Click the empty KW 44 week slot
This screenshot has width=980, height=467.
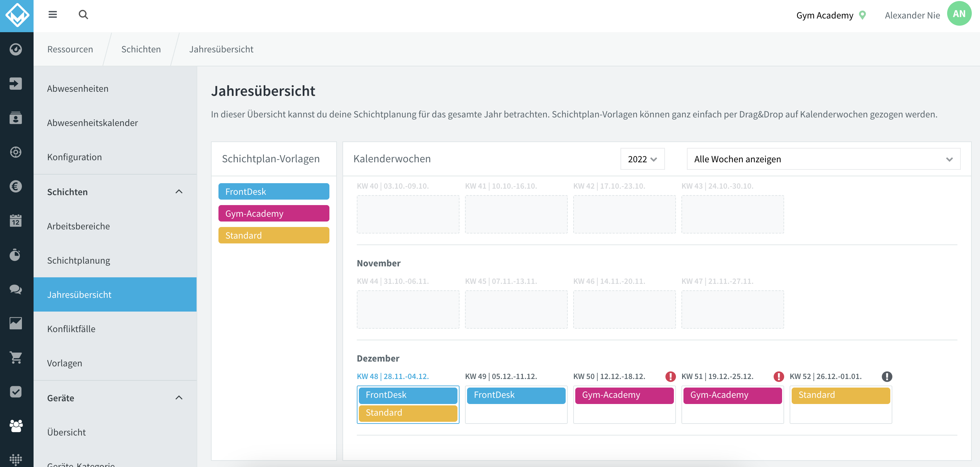408,310
